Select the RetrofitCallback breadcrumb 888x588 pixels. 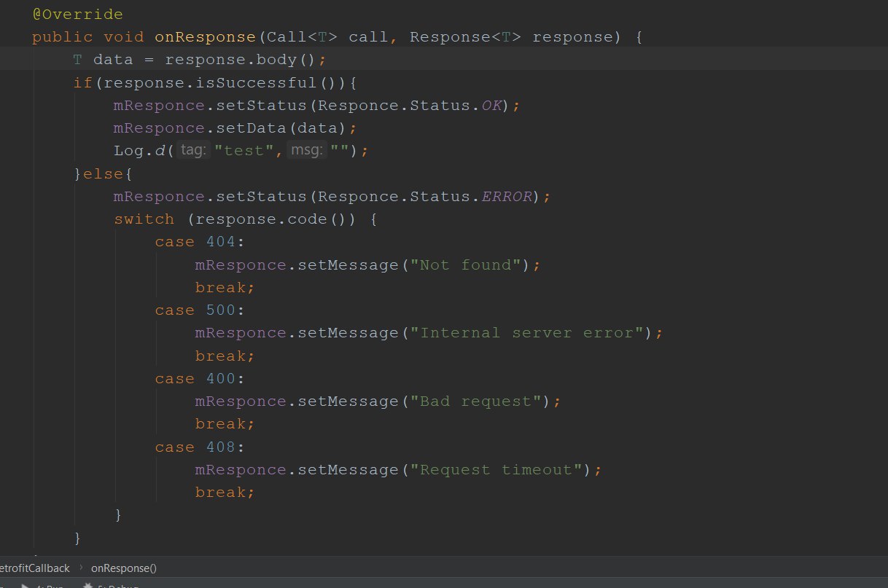34,568
